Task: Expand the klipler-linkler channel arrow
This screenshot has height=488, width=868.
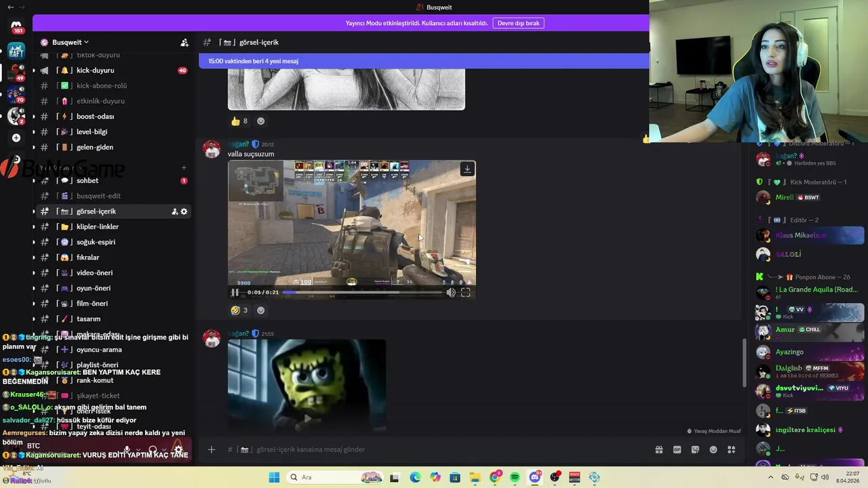Action: pos(33,227)
